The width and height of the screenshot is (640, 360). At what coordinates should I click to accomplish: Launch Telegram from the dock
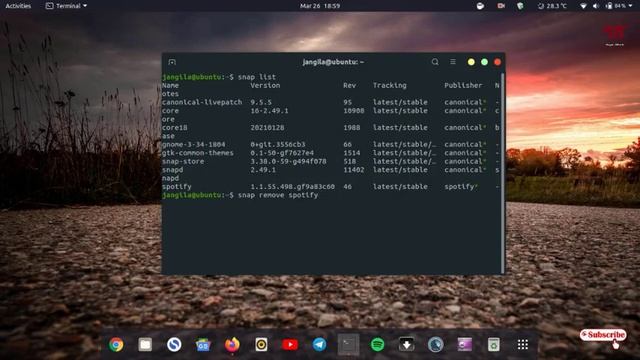[319, 344]
